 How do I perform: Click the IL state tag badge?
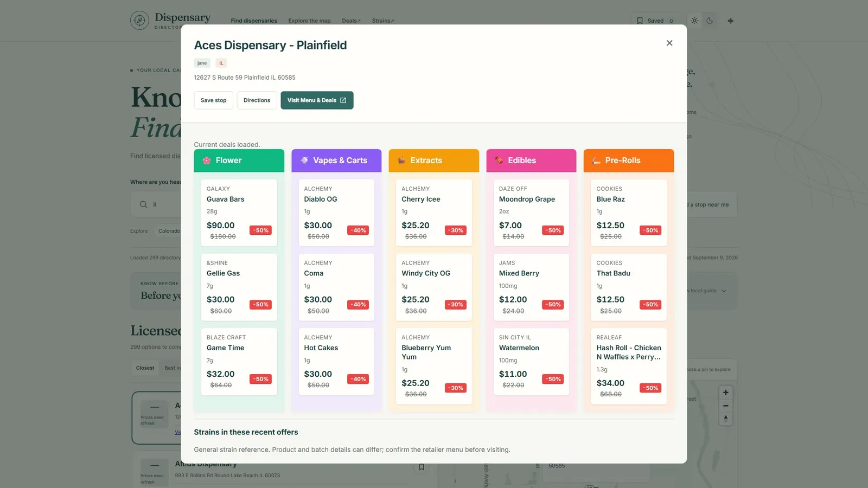point(221,63)
